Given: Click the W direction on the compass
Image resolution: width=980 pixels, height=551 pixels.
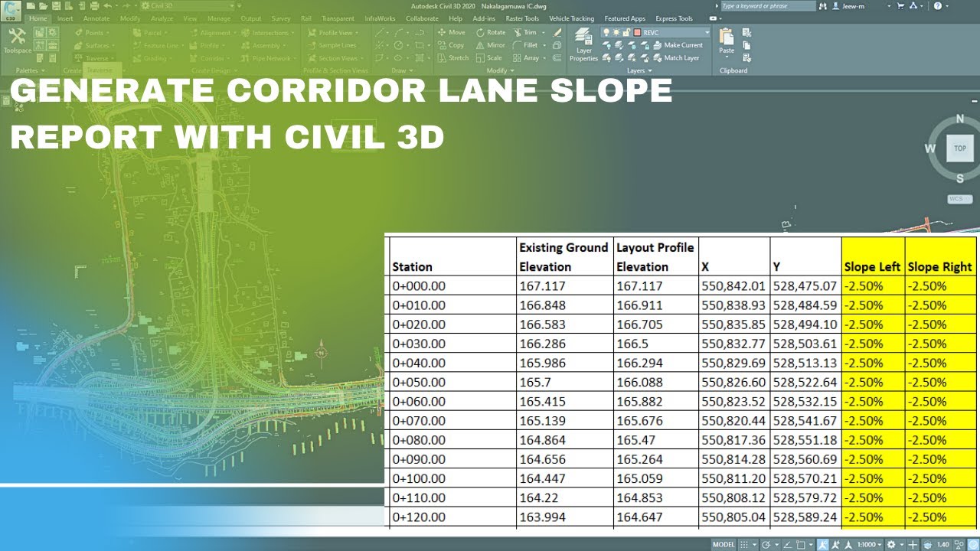Looking at the screenshot, I should 930,148.
